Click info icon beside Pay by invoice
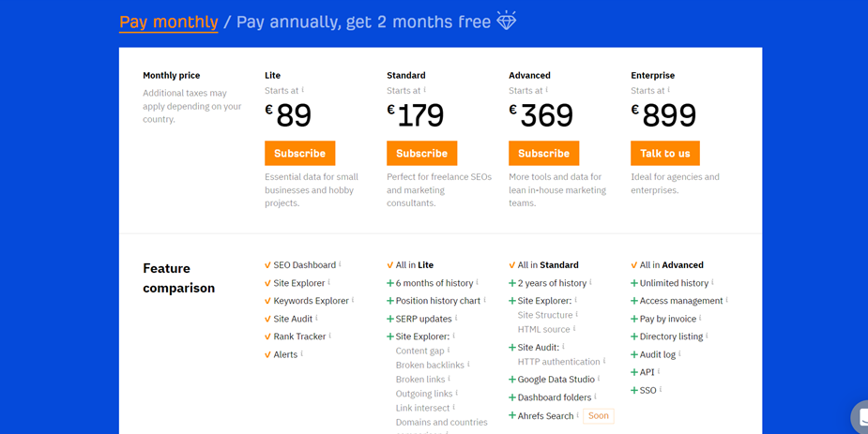Viewport: 868px width, 434px height. [700, 318]
